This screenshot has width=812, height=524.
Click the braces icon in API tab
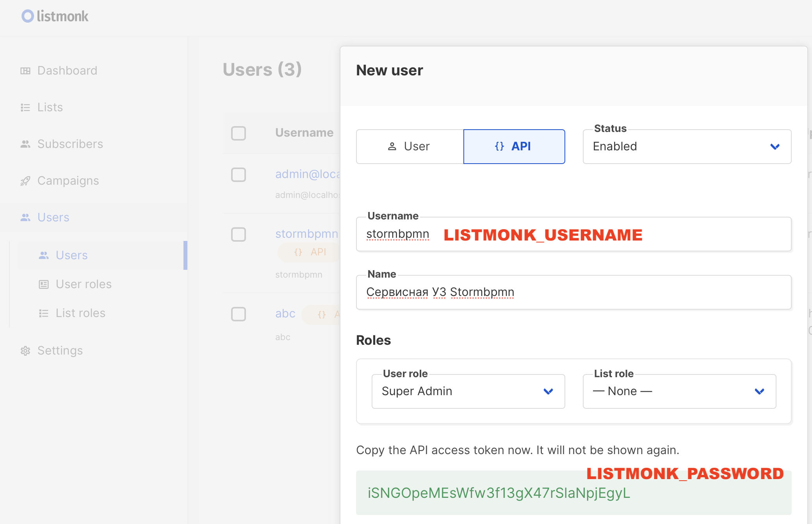[x=499, y=146]
